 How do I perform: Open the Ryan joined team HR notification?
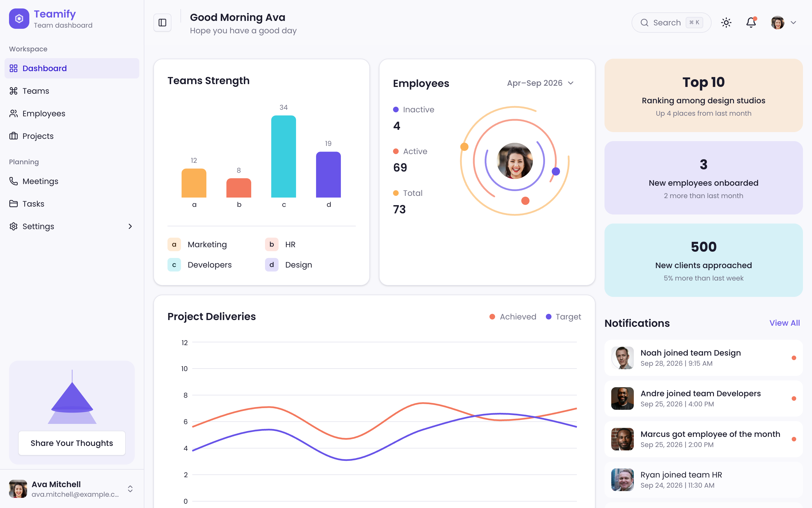click(704, 479)
